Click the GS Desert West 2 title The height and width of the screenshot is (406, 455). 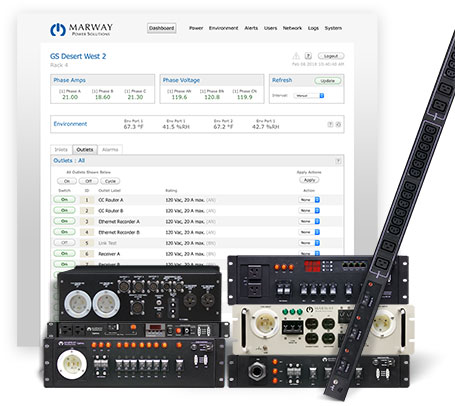point(78,56)
